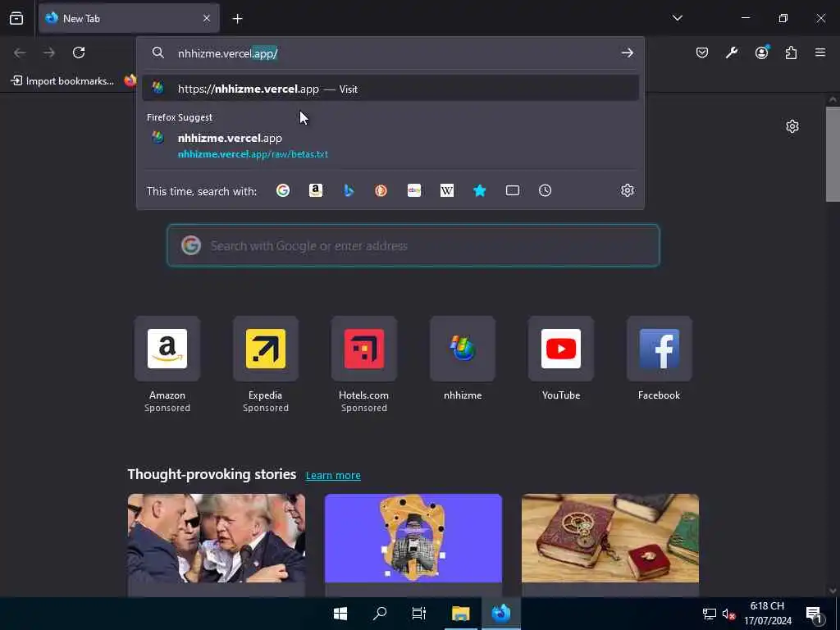Click the Go arrow in address bar
The width and height of the screenshot is (840, 630).
pos(628,53)
